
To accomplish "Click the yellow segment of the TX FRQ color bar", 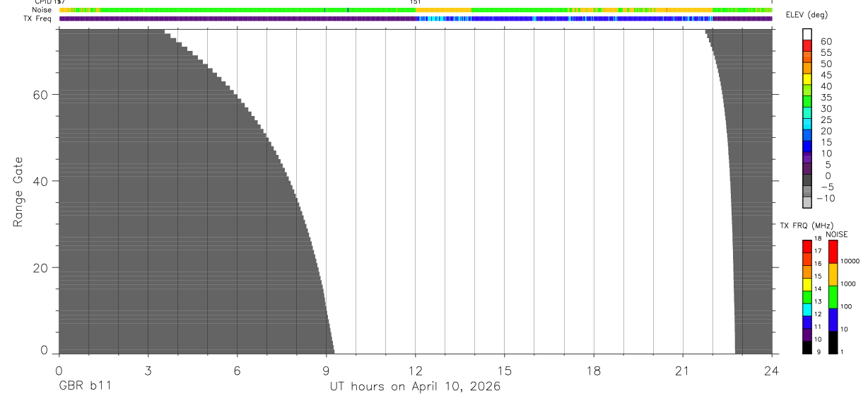I will coord(807,284).
